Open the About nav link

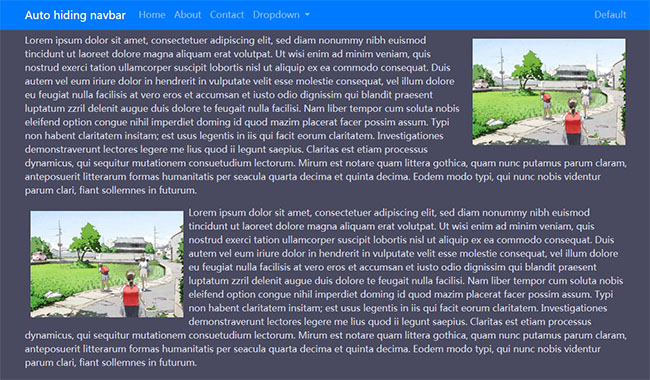coord(187,15)
